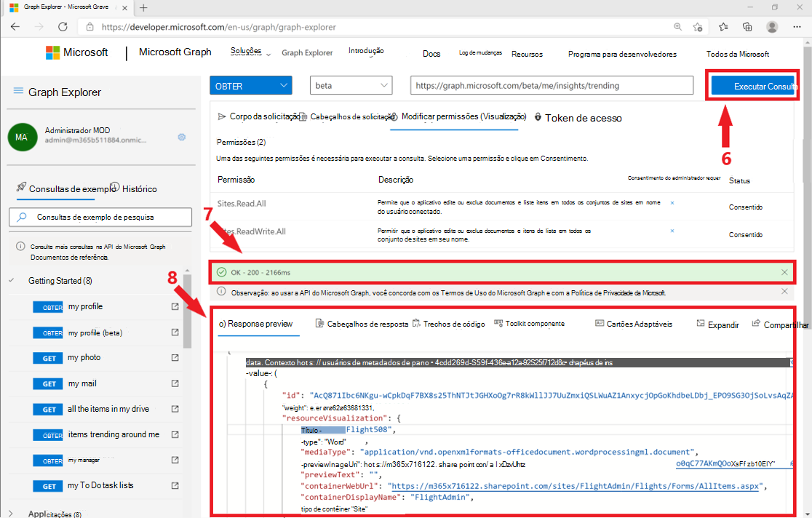
Task: Dismiss the Observação terms notice
Action: pos(784,292)
